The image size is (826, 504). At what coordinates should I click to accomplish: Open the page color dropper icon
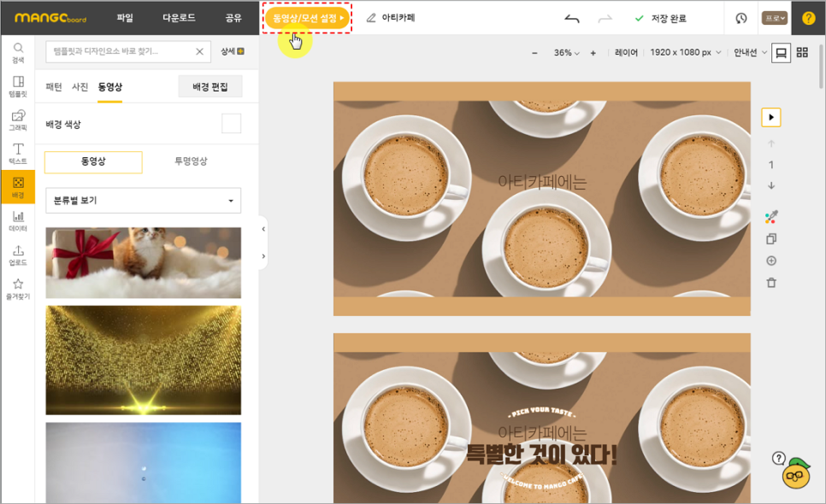click(771, 217)
